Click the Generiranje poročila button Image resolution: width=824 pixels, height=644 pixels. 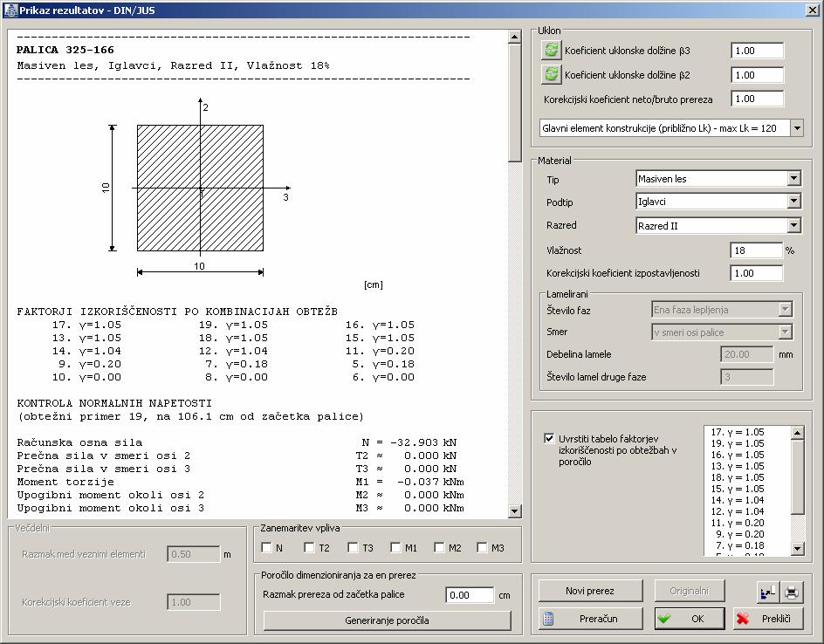pyautogui.click(x=387, y=620)
